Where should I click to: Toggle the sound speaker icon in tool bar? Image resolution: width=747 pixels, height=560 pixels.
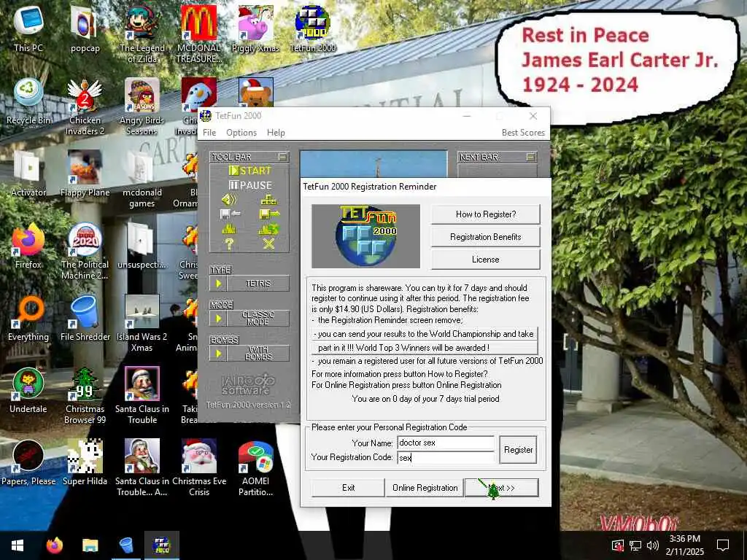pos(228,200)
